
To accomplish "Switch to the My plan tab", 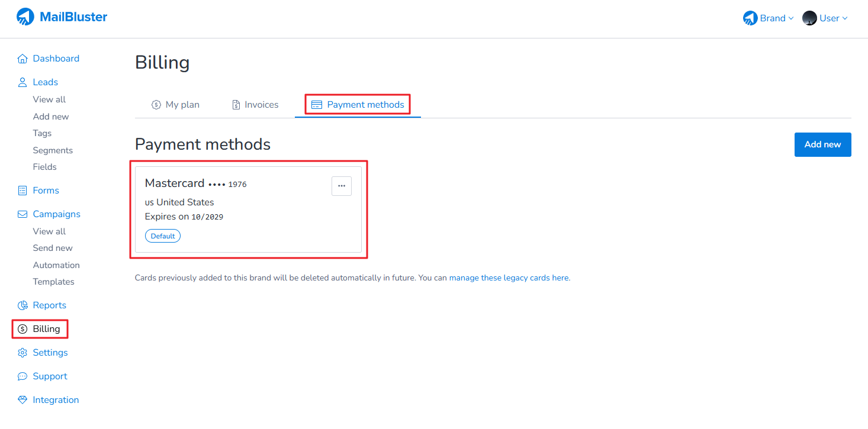I will [175, 105].
